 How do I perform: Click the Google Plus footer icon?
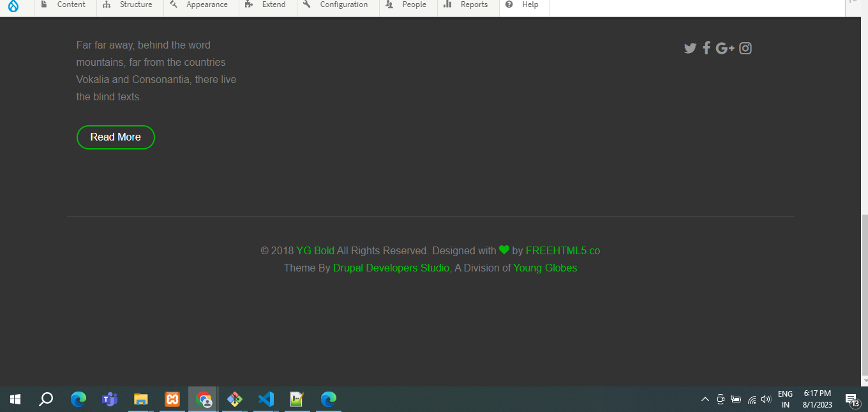(x=725, y=49)
